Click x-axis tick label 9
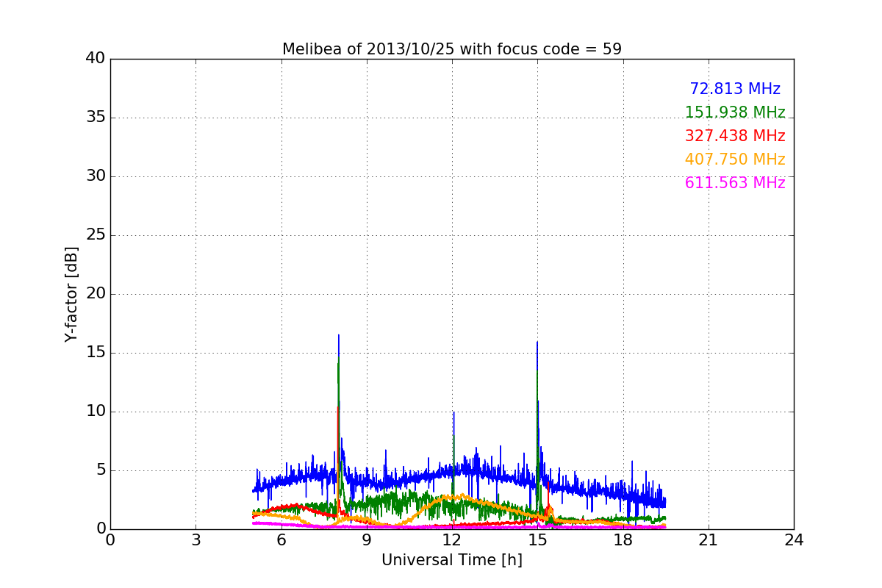Screen dimensions: 882x588 (x=367, y=540)
